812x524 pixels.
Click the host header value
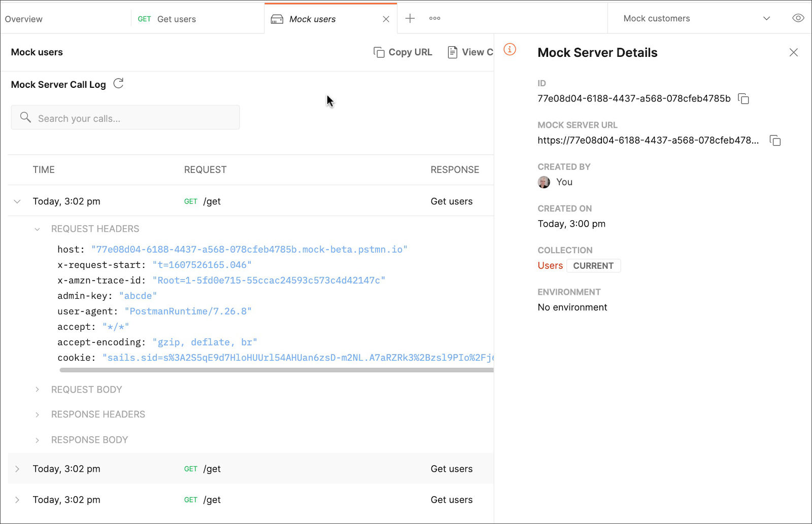tap(249, 250)
